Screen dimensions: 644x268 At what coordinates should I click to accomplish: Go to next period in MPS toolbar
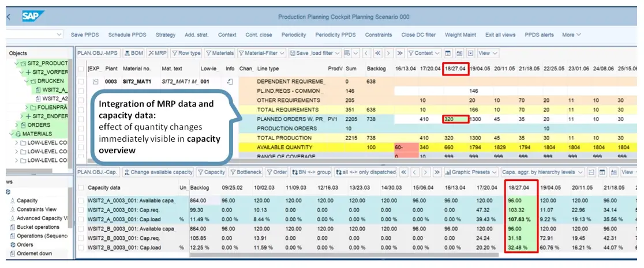388,54
